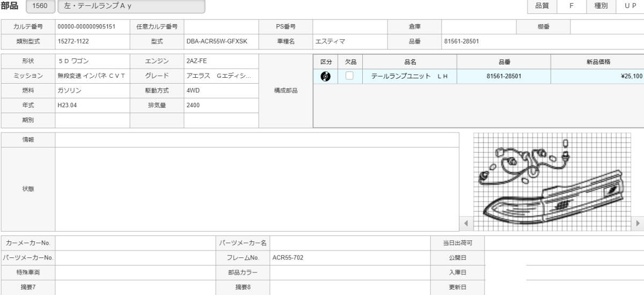Click the empty 棚番 field
Screen dimensions: 644x295
(607, 26)
